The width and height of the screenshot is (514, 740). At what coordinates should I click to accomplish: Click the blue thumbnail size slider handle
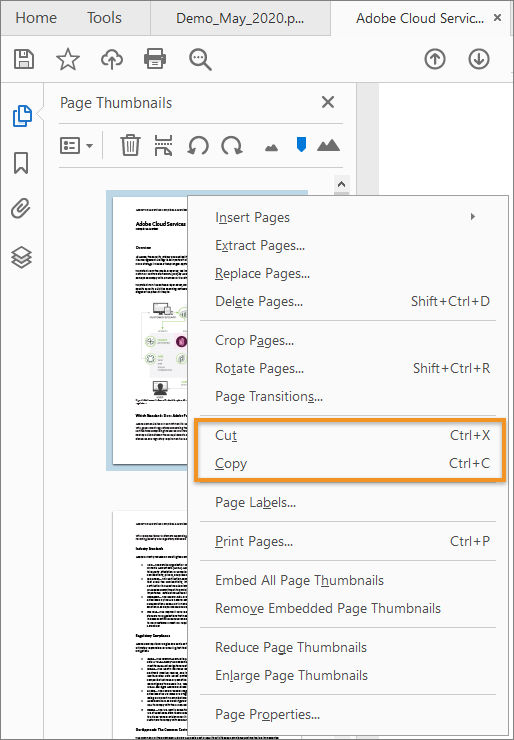coord(301,145)
